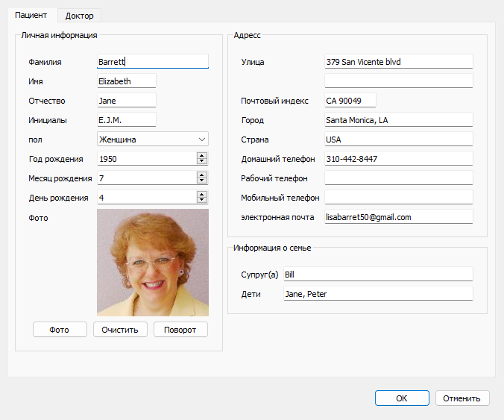Click the Дети field with Jane, Peter

pyautogui.click(x=378, y=294)
